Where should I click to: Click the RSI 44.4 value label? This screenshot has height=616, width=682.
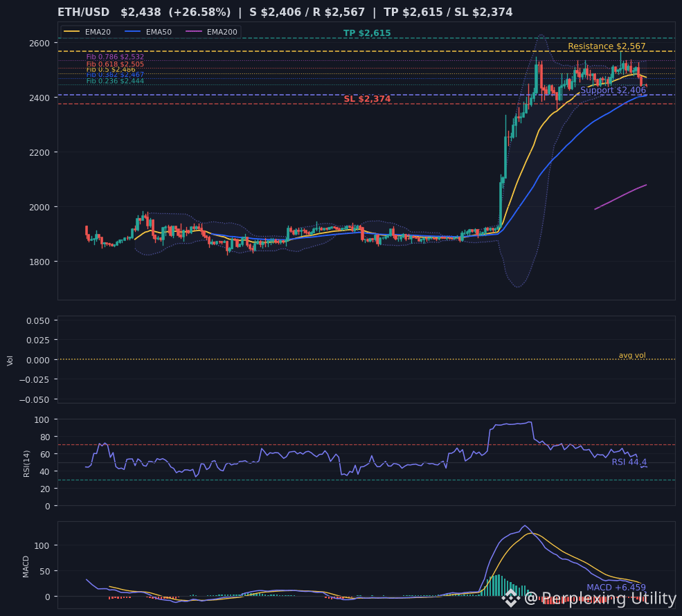629,462
